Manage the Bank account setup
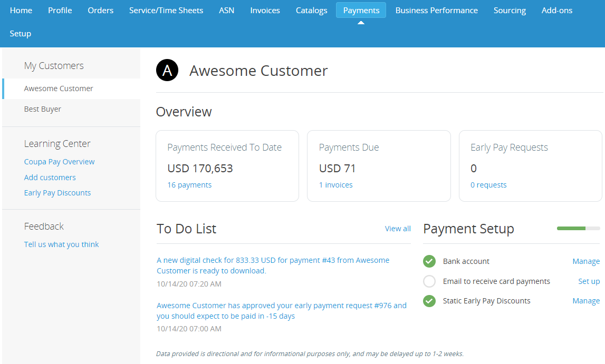This screenshot has width=605, height=364. tap(585, 261)
